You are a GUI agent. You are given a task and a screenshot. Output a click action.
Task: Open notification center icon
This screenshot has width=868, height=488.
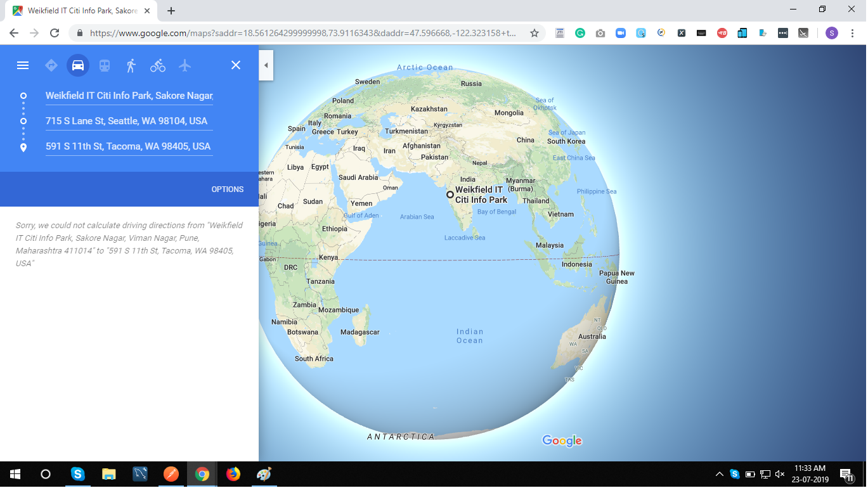pos(846,474)
